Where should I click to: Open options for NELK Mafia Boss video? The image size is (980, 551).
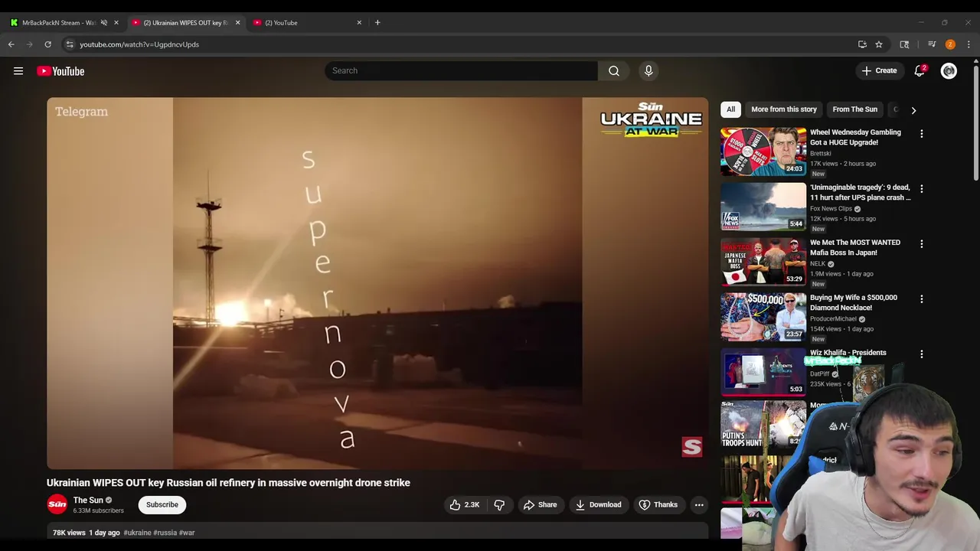point(922,243)
